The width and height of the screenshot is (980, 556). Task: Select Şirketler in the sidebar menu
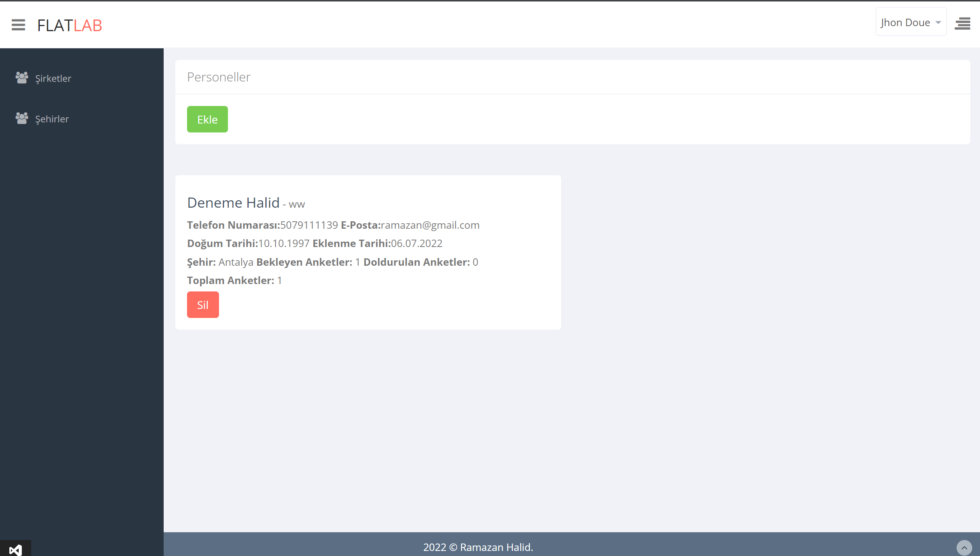(x=53, y=78)
